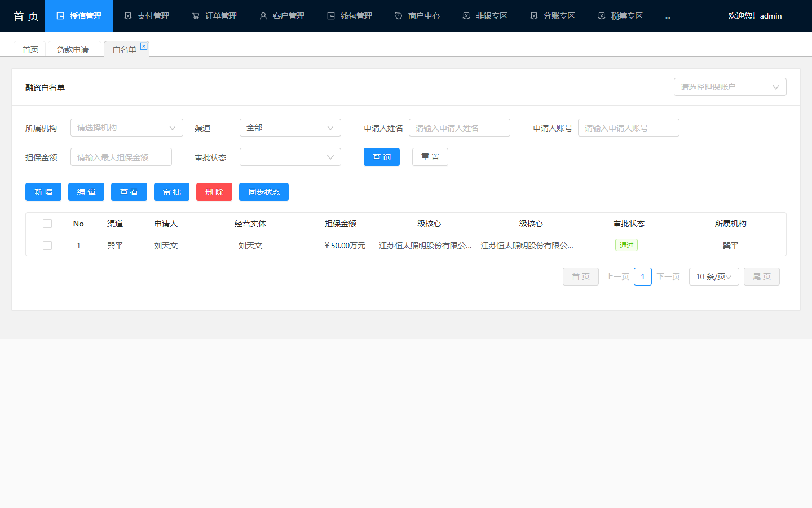Click the 尾页 pagination button

coord(762,277)
